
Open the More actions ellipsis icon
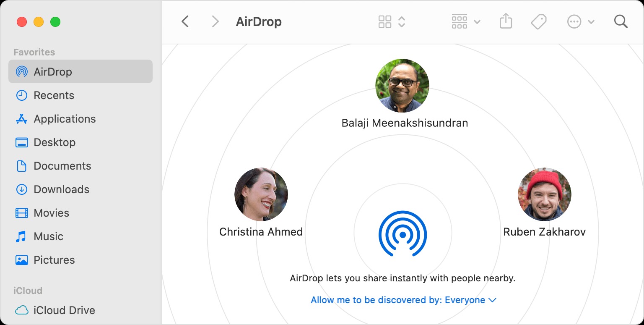(x=574, y=22)
